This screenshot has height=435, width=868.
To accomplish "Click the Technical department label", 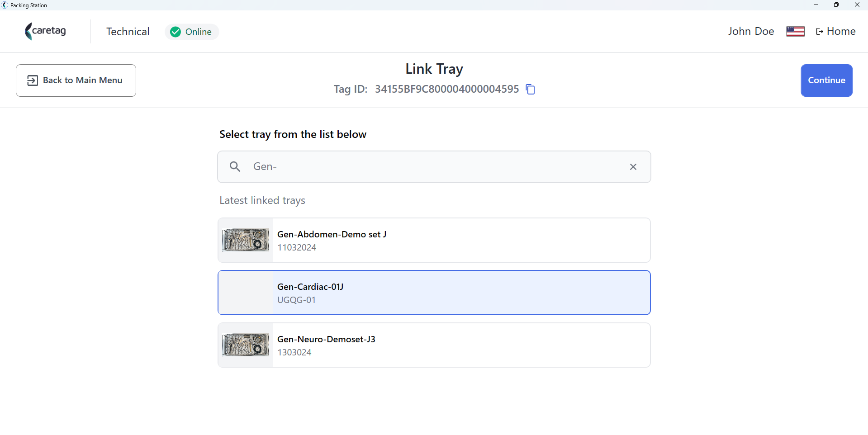I will [x=128, y=32].
